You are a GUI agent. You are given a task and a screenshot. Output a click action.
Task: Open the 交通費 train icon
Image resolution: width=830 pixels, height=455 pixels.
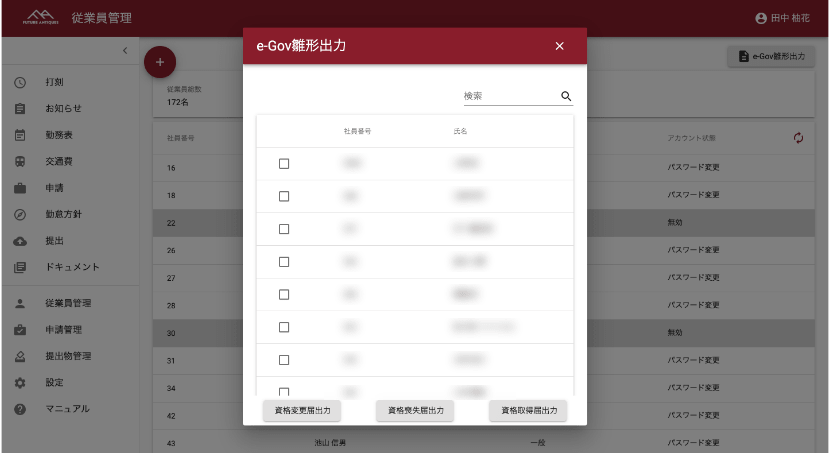pos(20,162)
